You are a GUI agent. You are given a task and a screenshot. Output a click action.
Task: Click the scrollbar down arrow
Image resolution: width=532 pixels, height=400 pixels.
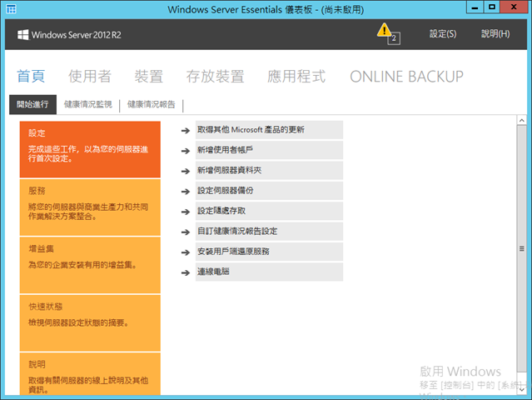[522, 390]
